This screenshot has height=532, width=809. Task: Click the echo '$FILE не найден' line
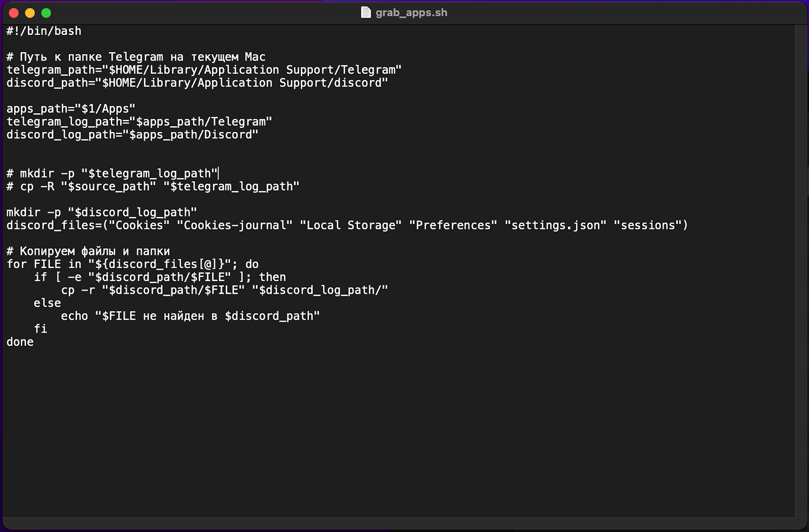191,316
